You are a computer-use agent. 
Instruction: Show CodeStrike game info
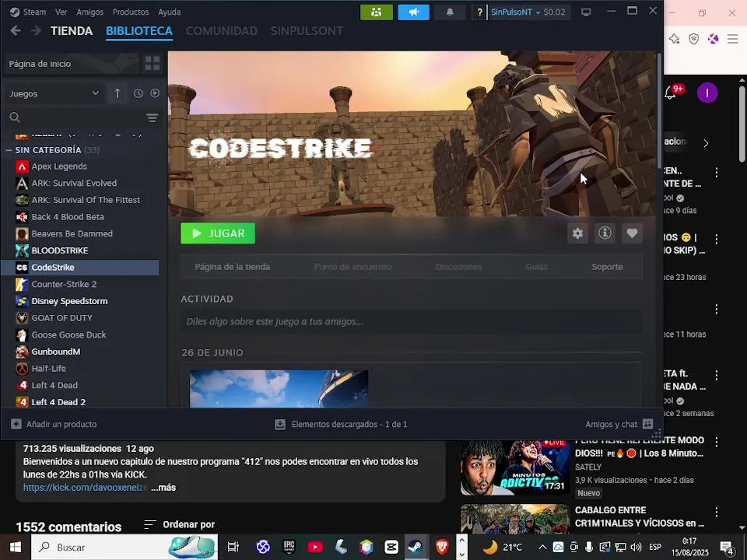coord(605,233)
